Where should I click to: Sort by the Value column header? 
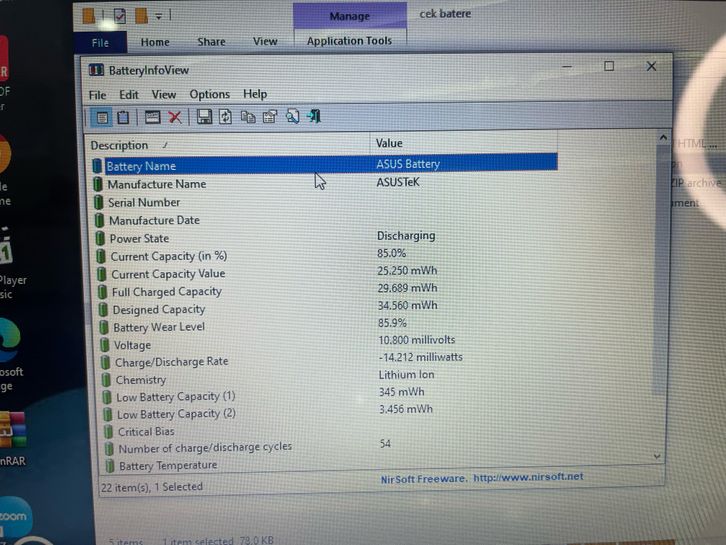pos(463,143)
